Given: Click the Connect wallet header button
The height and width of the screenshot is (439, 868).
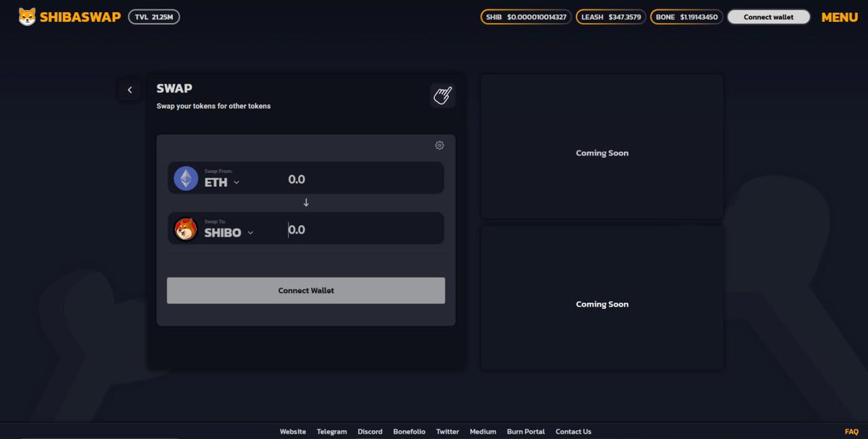Looking at the screenshot, I should (768, 17).
